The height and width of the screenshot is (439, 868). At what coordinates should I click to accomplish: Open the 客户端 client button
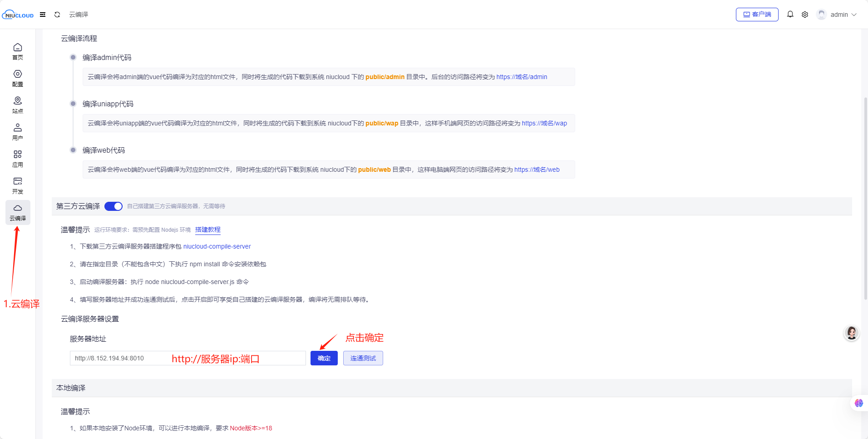(x=757, y=15)
